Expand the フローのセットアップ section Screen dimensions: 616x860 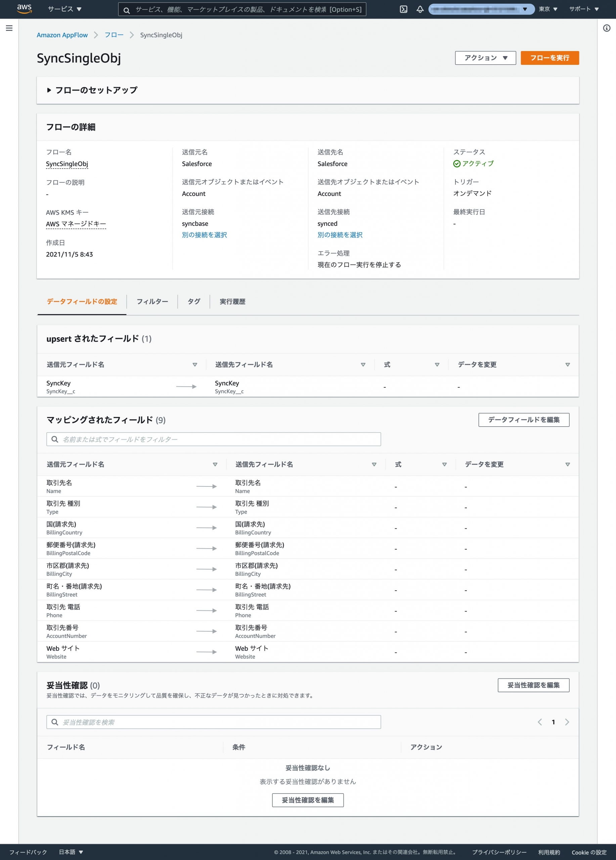[92, 90]
